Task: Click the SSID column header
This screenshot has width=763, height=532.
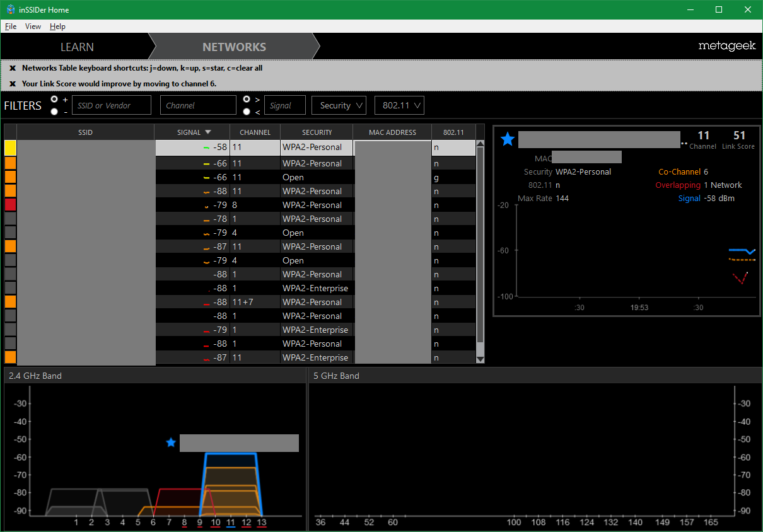Action: (x=85, y=132)
